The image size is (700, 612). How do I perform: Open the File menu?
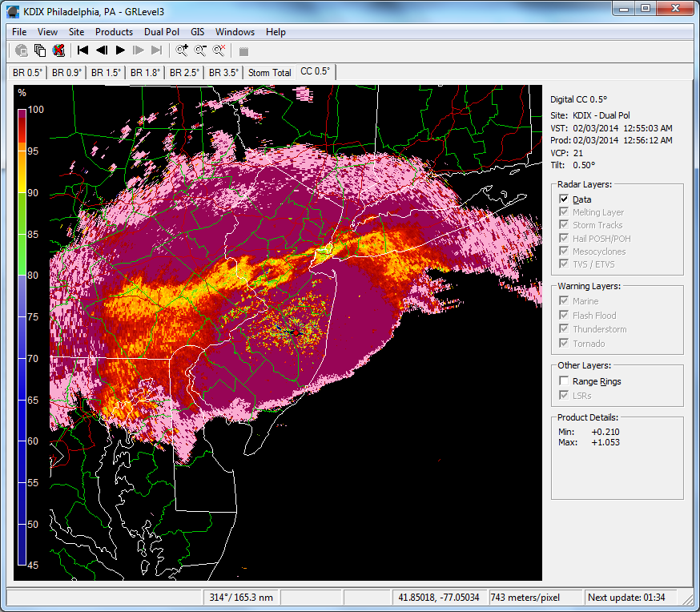click(19, 32)
